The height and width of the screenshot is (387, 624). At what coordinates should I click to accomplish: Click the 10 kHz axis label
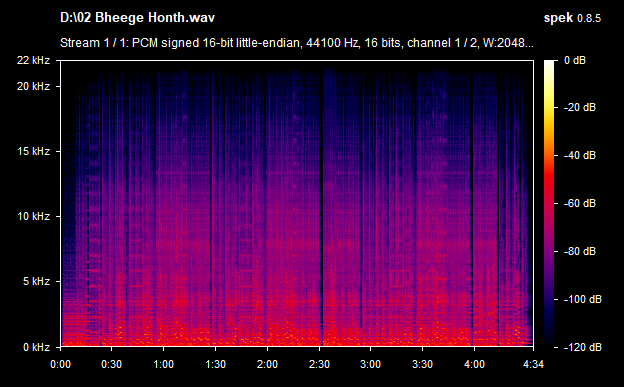pyautogui.click(x=33, y=216)
